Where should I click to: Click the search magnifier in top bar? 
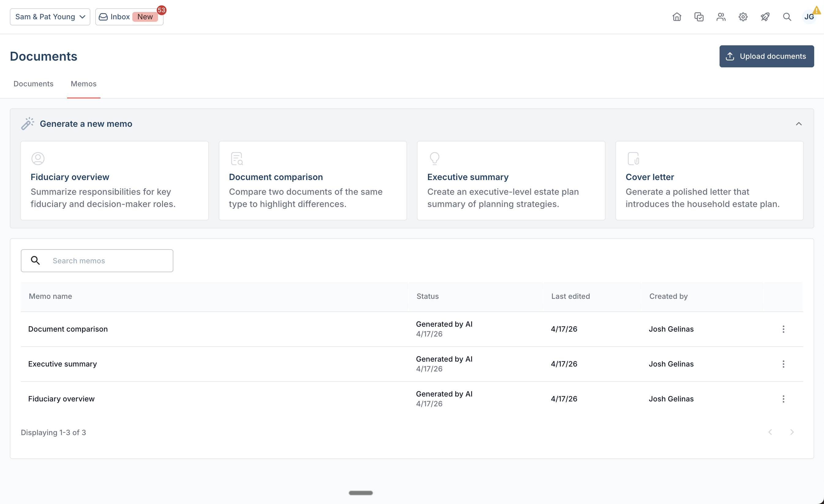click(787, 17)
